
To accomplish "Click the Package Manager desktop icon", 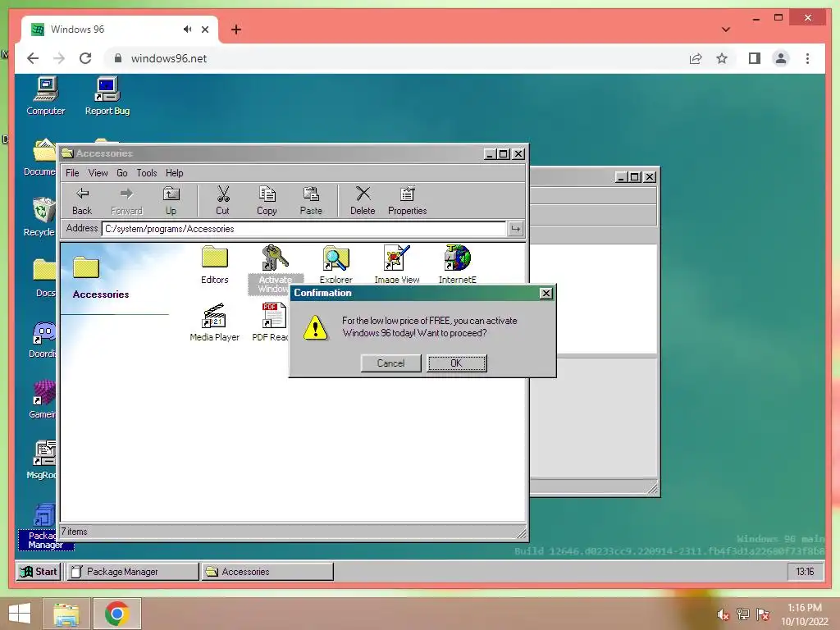I will coord(45,527).
